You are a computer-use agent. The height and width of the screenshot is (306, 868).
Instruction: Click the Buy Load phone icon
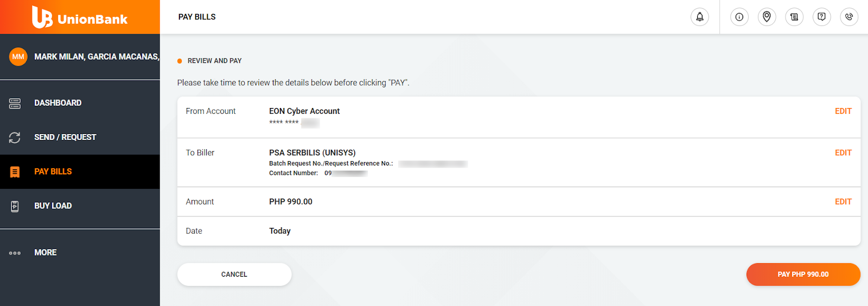click(15, 206)
